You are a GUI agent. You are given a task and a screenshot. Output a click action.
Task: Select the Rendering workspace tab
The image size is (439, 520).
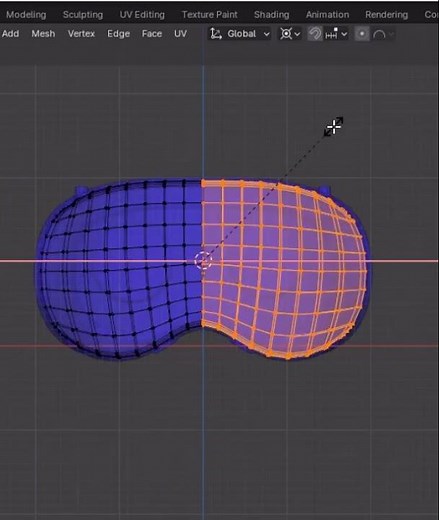coord(386,15)
